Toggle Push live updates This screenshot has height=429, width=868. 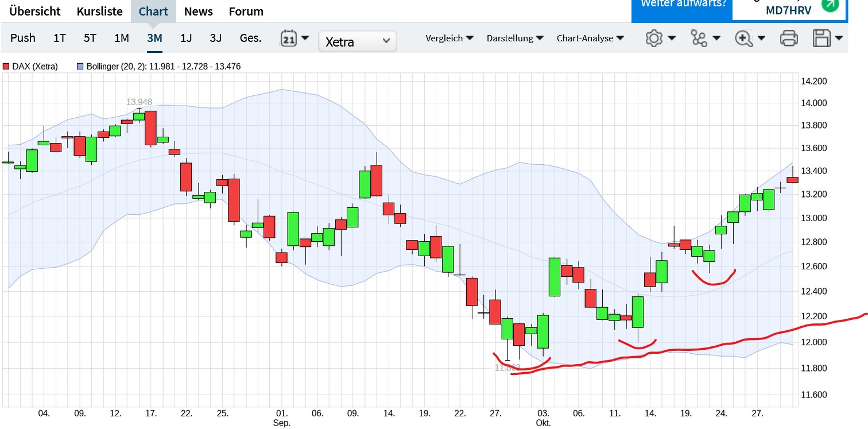(23, 38)
